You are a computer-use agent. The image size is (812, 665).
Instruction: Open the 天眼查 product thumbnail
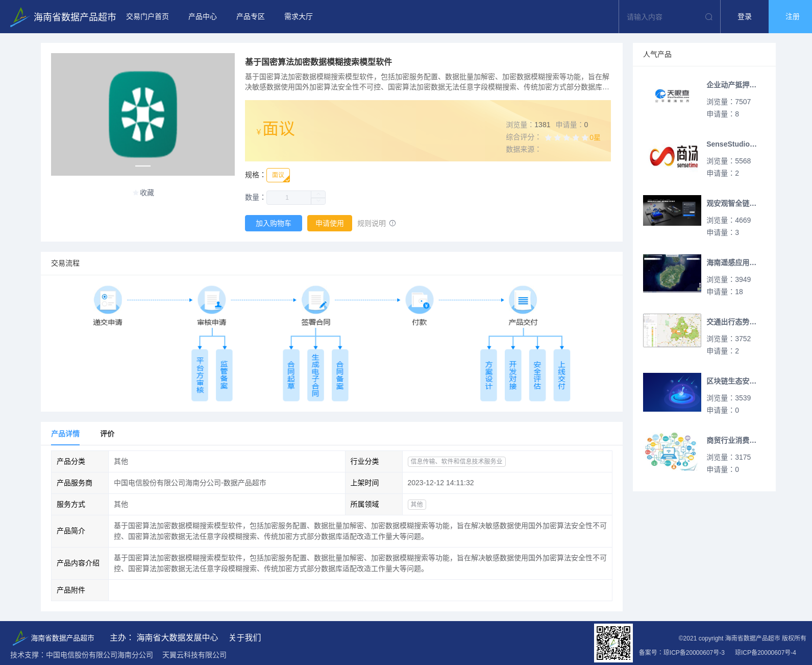tap(672, 96)
